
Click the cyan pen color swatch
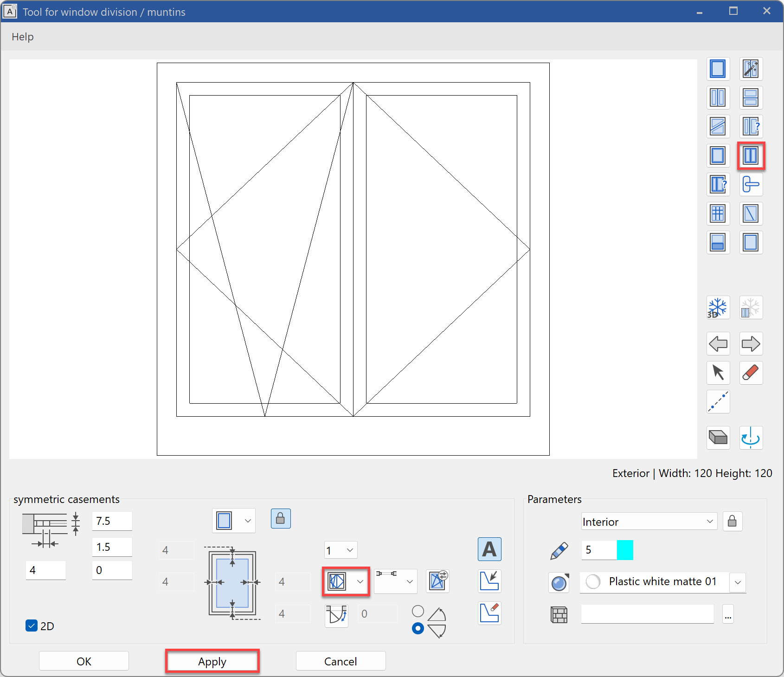(625, 550)
